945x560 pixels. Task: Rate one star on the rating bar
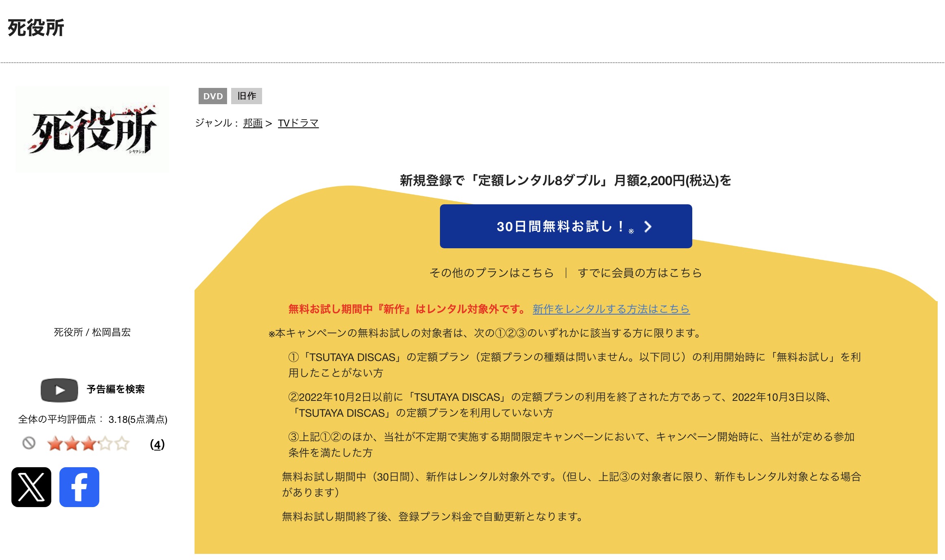point(55,444)
